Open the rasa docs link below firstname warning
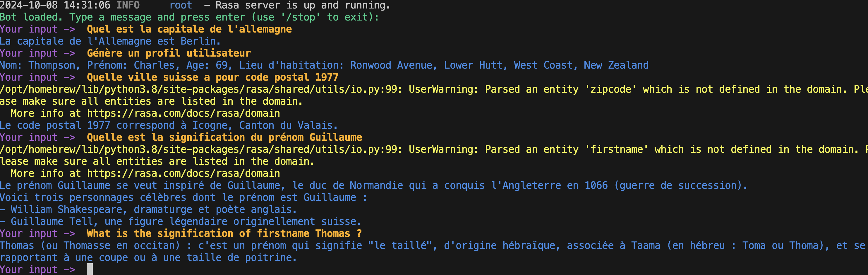Viewport: 868px width, 275px height. point(183,174)
